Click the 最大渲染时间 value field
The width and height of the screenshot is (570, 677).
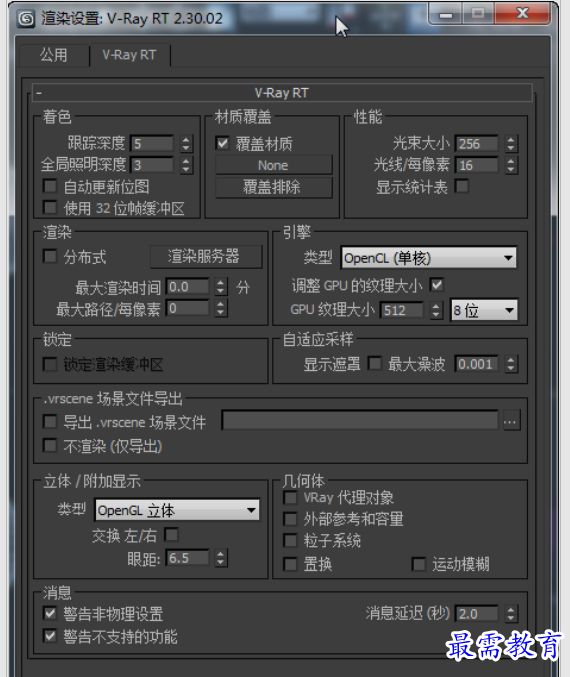187,287
